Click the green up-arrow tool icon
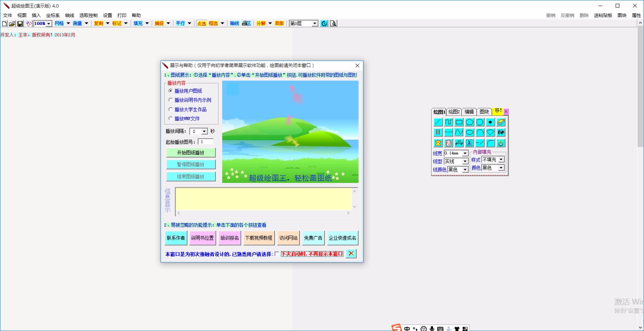Screen dimensions: 644x331 [x=501, y=143]
